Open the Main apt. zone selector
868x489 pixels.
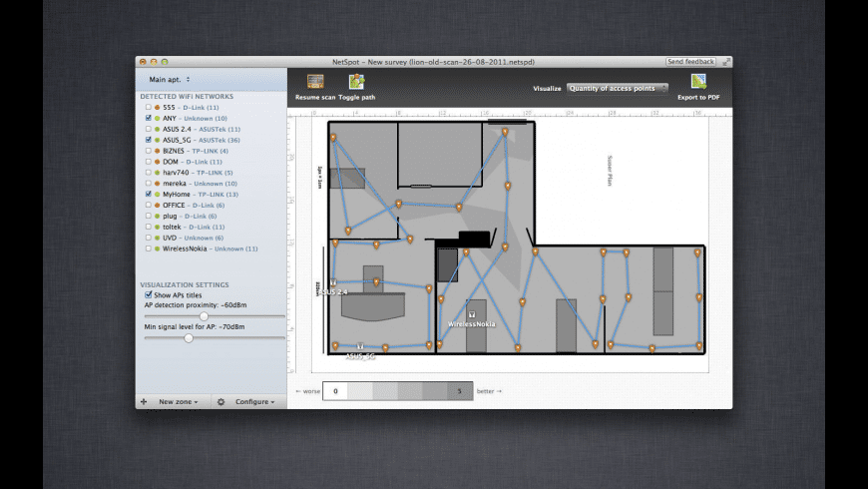pyautogui.click(x=170, y=79)
